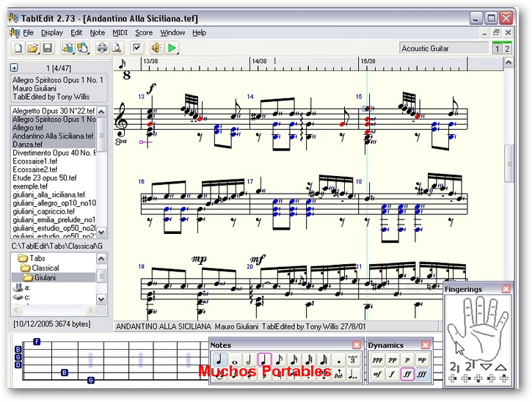Click the import file toolbar icon
This screenshot has width=532, height=402.
(x=68, y=48)
